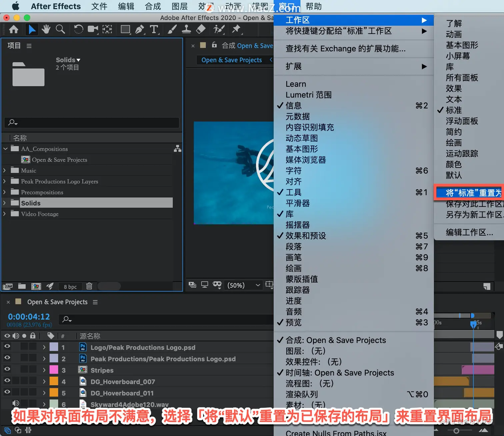Expand the Precompositions folder
This screenshot has height=436, width=504.
4,192
